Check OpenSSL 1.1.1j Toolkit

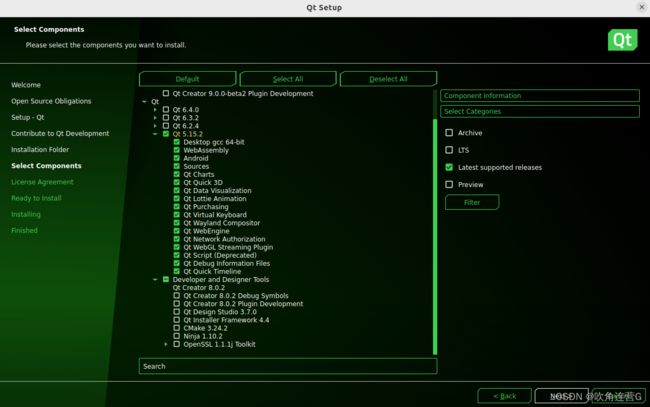point(177,344)
